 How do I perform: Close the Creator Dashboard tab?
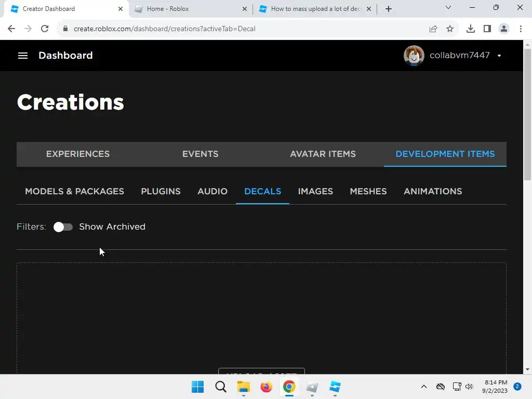point(121,9)
